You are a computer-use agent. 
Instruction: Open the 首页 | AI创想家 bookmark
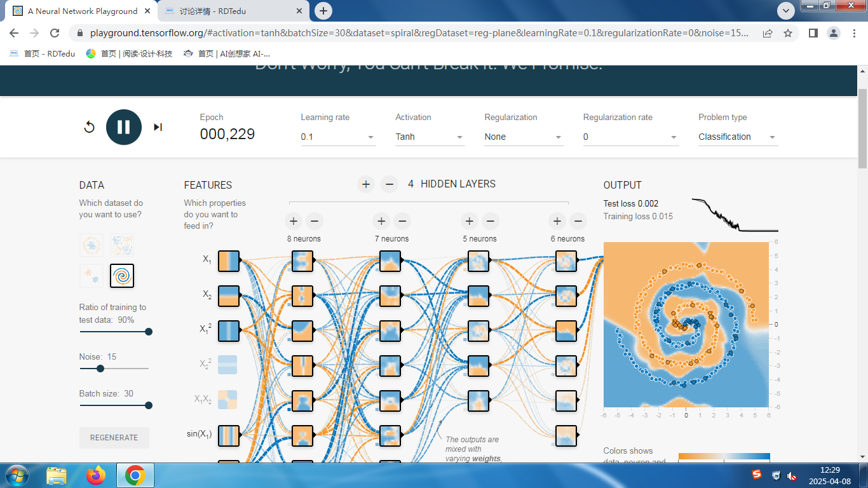pyautogui.click(x=226, y=54)
